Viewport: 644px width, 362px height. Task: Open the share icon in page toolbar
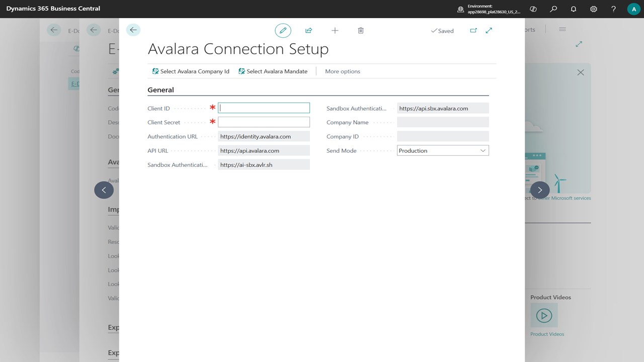(309, 31)
